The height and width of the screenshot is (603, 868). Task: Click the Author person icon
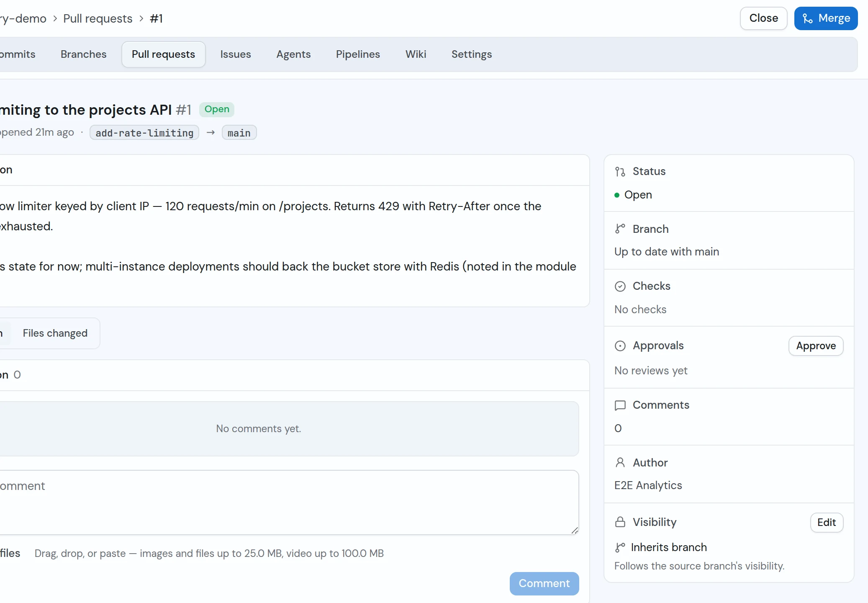click(x=620, y=462)
